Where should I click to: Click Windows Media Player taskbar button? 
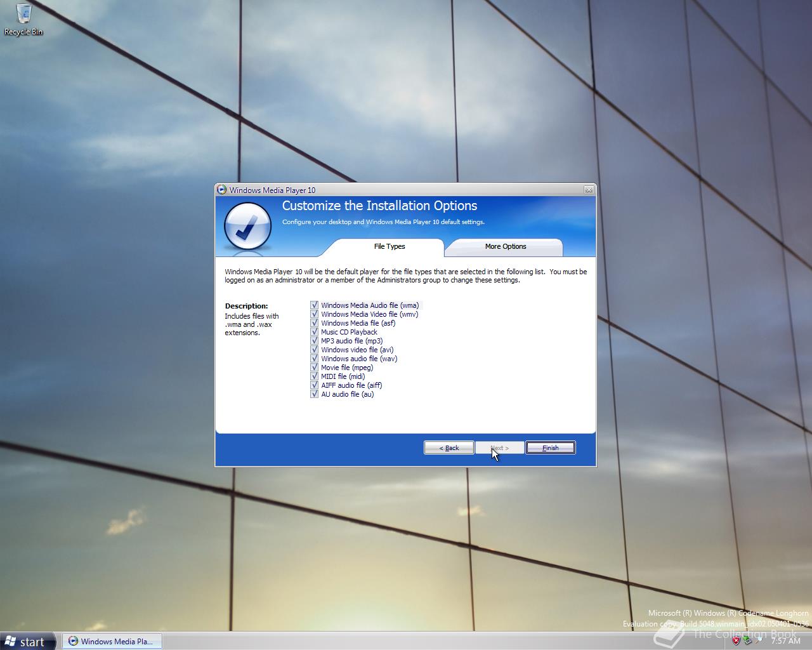click(112, 641)
